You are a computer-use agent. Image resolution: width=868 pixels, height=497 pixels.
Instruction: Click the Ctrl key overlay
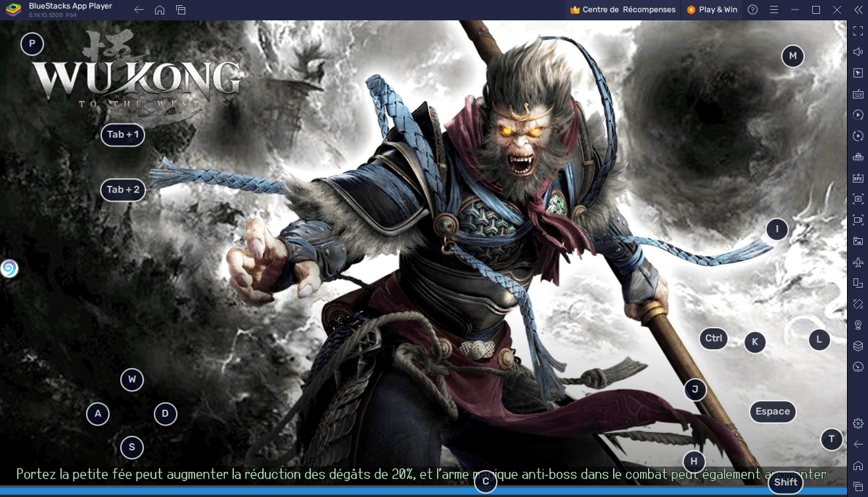[x=714, y=339]
